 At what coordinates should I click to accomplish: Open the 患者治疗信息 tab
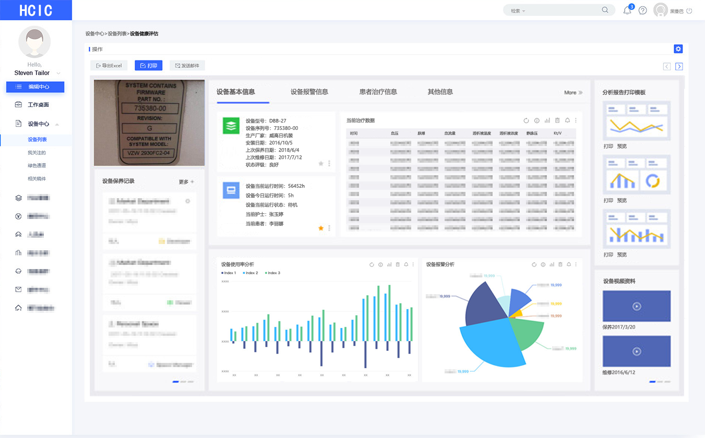tap(378, 92)
